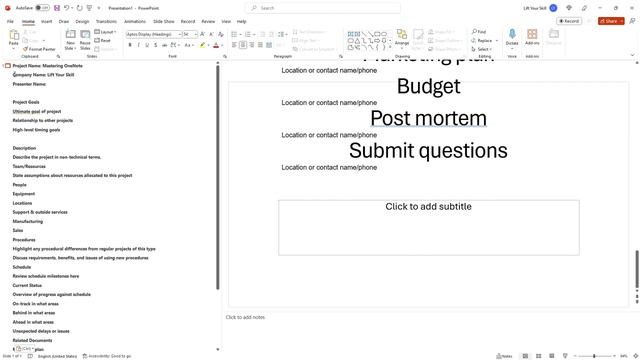Click the zoom slider
640x360 pixels.
[594, 356]
